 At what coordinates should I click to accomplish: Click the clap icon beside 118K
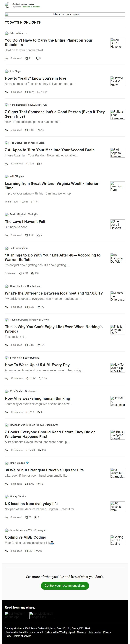[28, 378]
